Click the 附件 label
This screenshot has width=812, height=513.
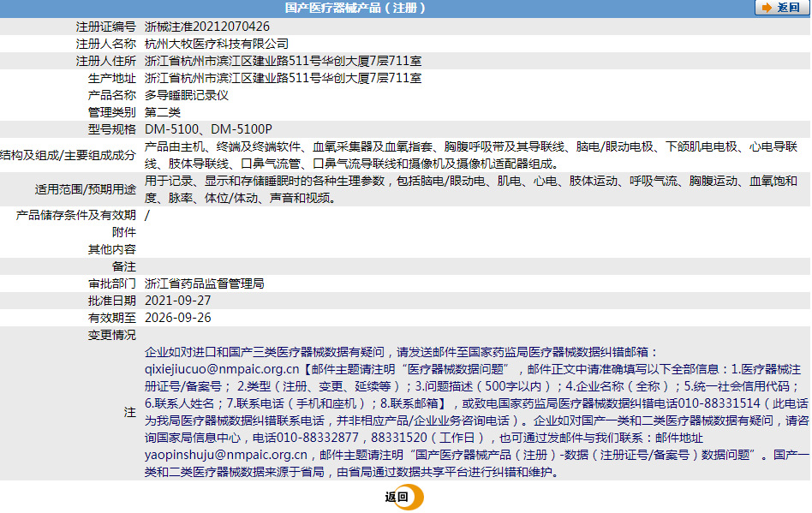click(x=123, y=232)
